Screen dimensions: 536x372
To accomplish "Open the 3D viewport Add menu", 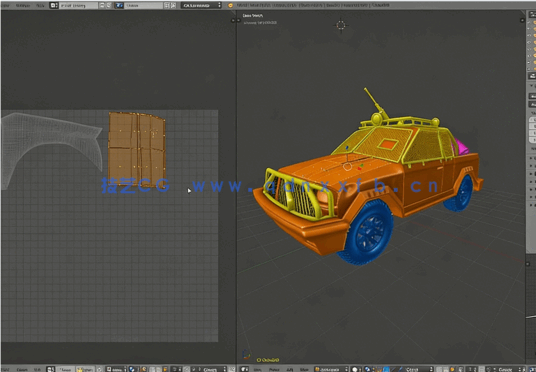I will 290,369.
